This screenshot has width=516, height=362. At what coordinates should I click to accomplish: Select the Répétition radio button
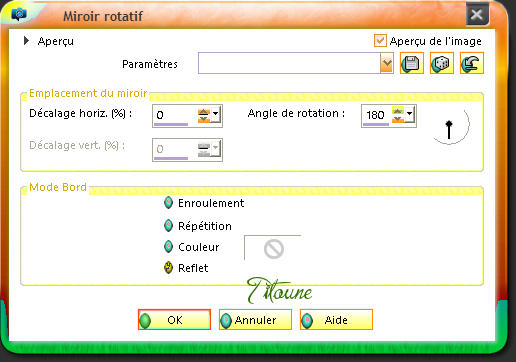(x=169, y=226)
